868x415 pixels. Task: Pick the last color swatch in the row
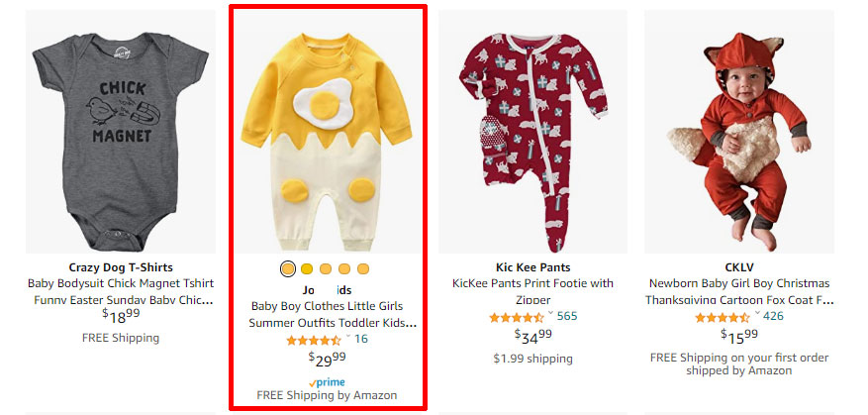click(x=363, y=268)
